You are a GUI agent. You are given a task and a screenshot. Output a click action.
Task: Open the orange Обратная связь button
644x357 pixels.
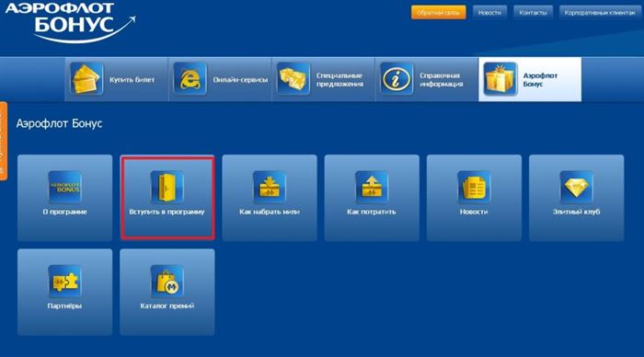[438, 13]
